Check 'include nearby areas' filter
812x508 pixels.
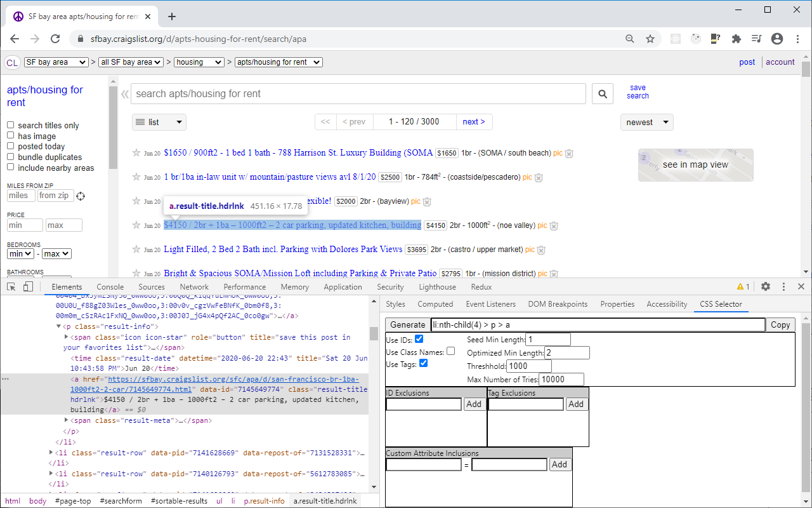click(x=10, y=167)
